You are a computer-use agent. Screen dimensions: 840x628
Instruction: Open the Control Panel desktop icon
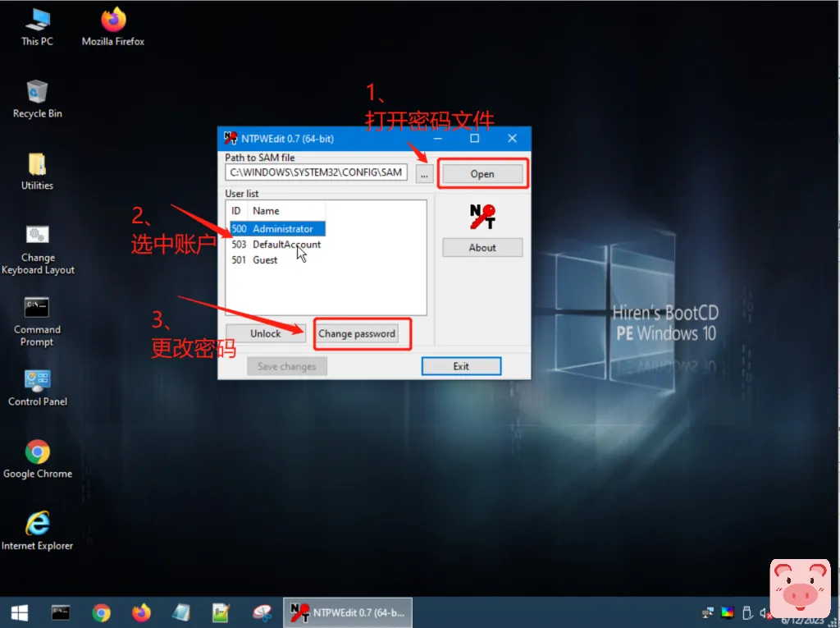[38, 387]
